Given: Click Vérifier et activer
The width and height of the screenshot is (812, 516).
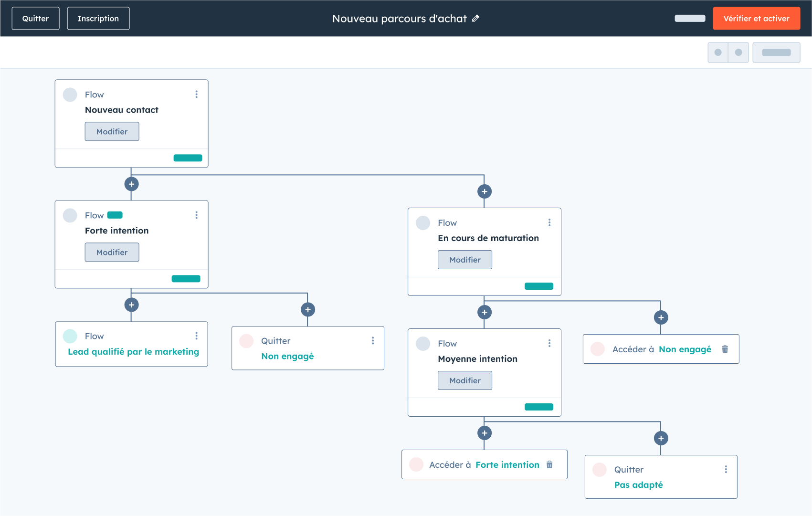Looking at the screenshot, I should pos(756,19).
